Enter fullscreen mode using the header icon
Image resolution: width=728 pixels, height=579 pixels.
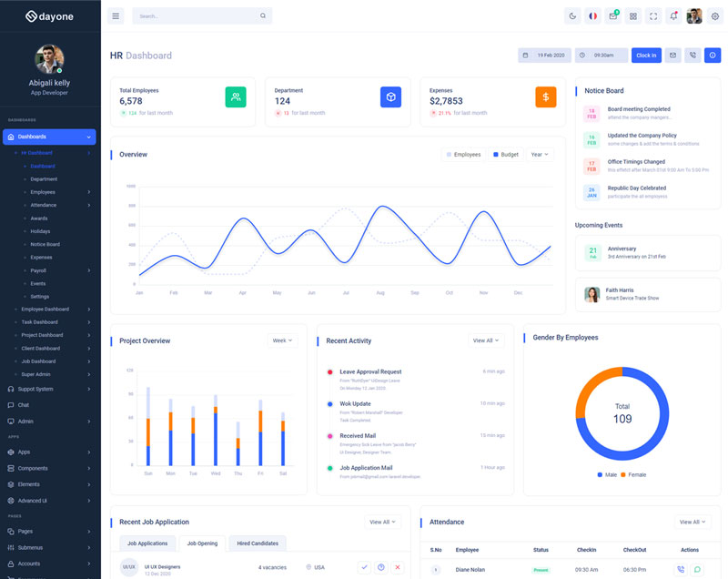click(653, 16)
